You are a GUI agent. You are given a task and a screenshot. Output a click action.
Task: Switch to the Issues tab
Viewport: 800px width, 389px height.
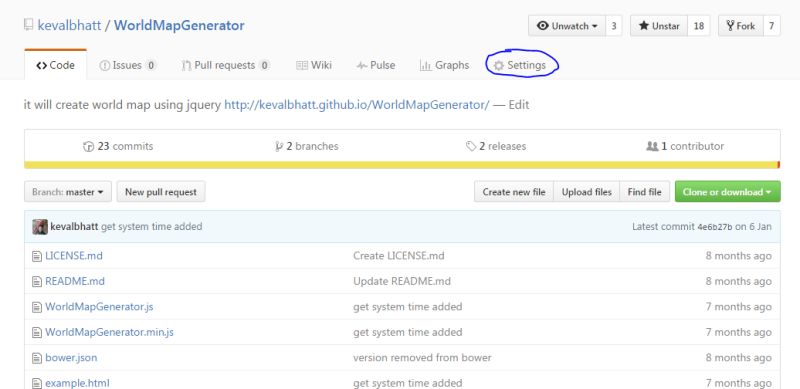click(x=128, y=65)
